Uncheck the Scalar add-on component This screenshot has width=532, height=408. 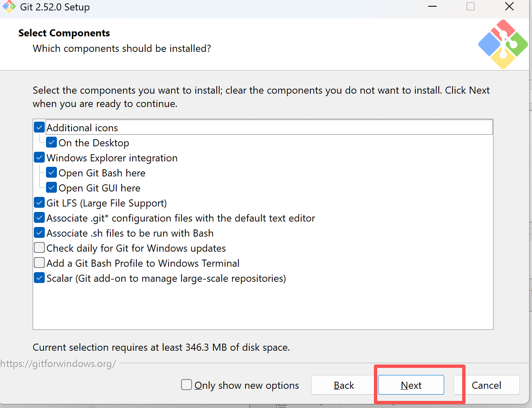[x=39, y=278]
